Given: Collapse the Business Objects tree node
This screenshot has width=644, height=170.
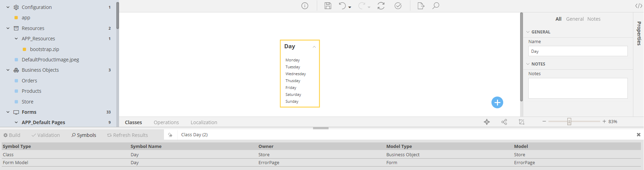Looking at the screenshot, I should (8, 70).
